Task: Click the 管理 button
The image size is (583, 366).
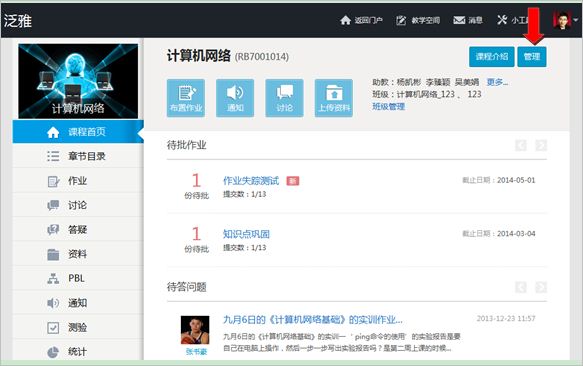Action: [532, 57]
